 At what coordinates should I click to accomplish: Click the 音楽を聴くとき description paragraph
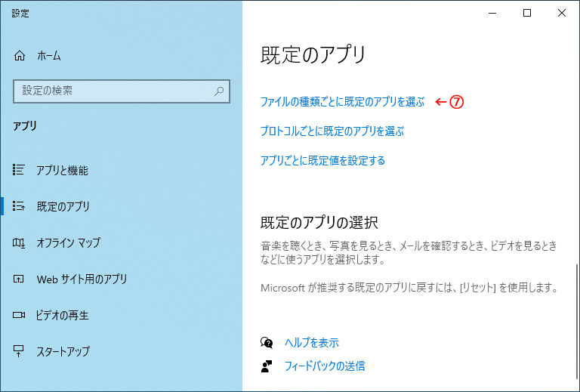click(409, 252)
